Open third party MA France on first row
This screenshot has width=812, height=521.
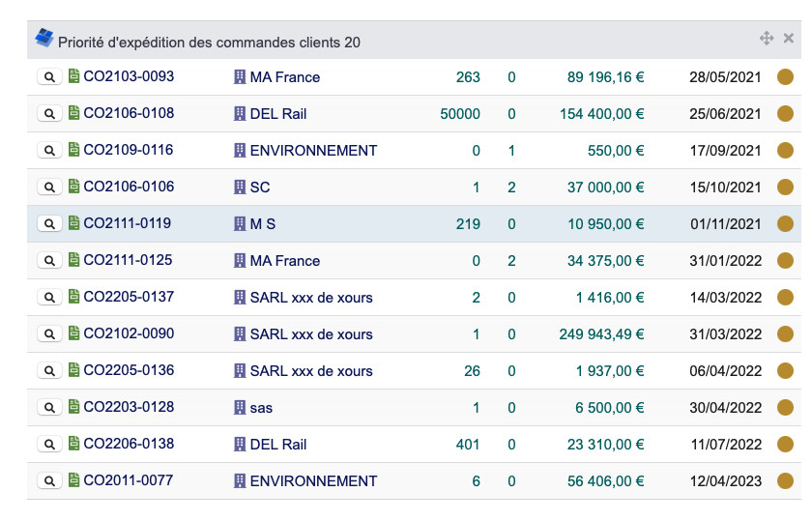click(x=284, y=77)
